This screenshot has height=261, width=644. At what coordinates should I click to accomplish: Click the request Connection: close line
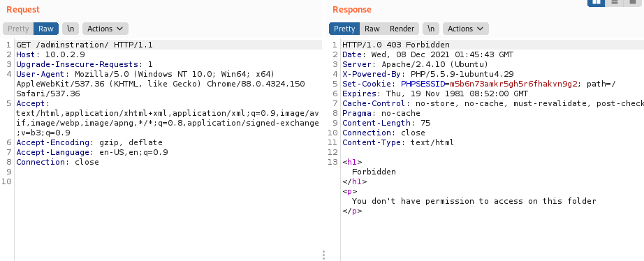pyautogui.click(x=57, y=163)
